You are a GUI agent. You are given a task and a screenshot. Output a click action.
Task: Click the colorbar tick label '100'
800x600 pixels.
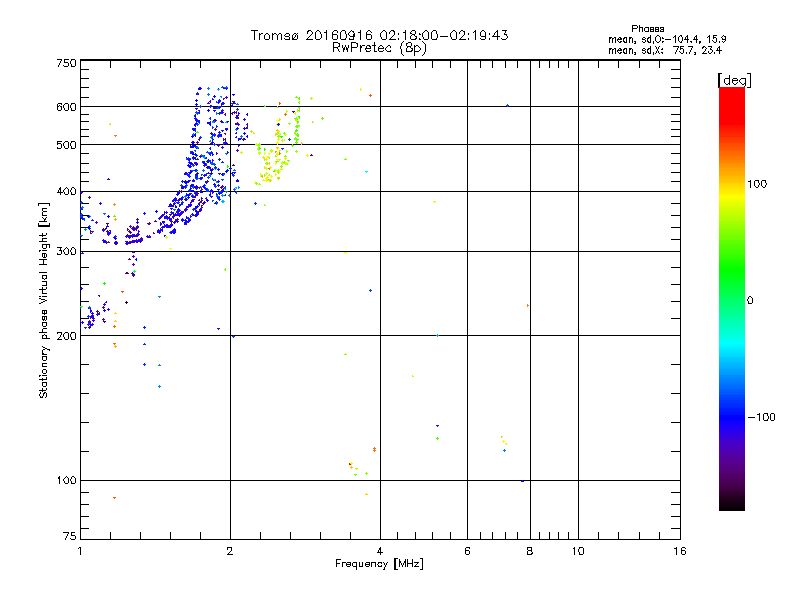click(757, 184)
